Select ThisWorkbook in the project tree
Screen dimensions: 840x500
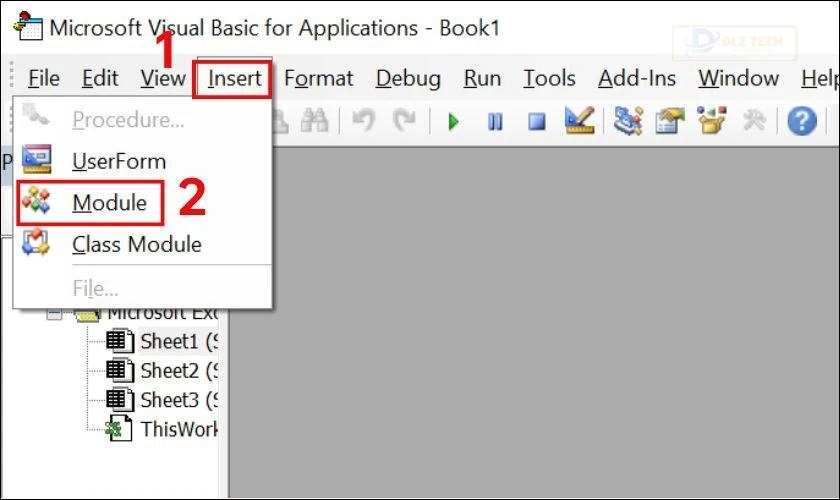tap(178, 429)
